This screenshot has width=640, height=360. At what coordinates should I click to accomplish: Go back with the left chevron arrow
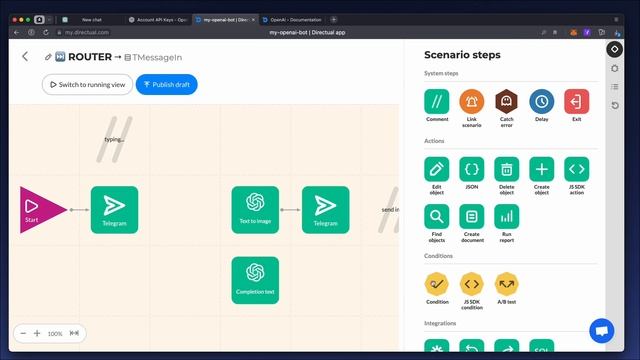25,56
